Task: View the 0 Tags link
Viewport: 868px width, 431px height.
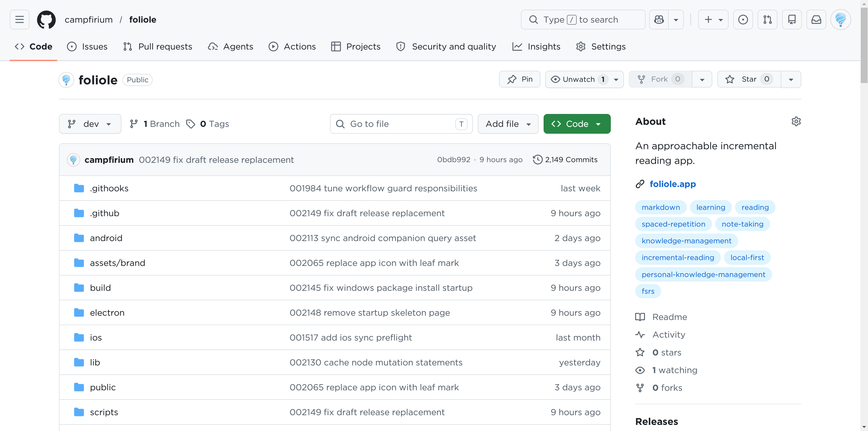Action: [x=208, y=124]
